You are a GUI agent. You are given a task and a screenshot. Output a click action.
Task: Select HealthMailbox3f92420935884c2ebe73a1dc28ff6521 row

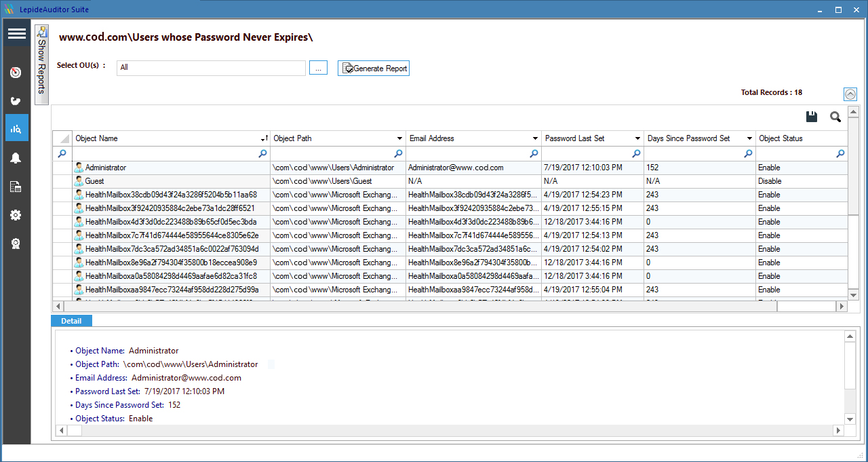pyautogui.click(x=450, y=208)
